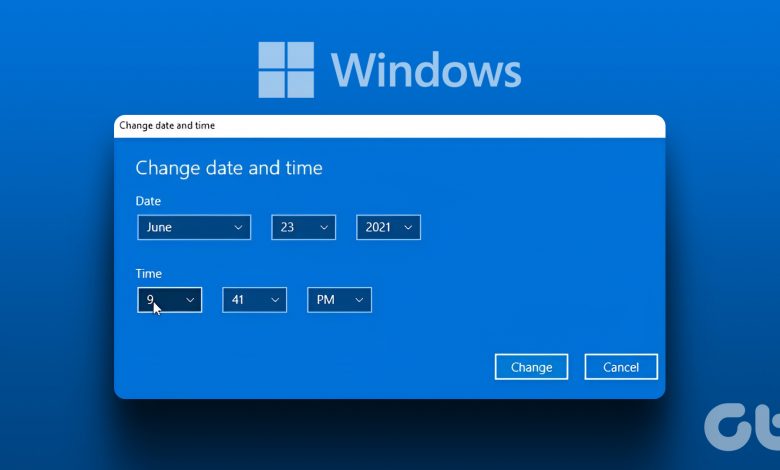
Task: Open the June month dropdown
Action: [194, 227]
